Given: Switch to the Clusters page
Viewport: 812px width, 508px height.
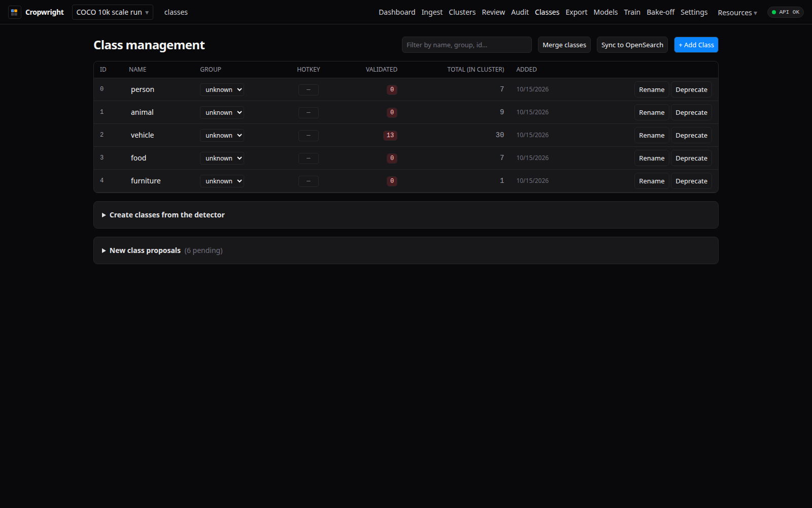Looking at the screenshot, I should (462, 12).
